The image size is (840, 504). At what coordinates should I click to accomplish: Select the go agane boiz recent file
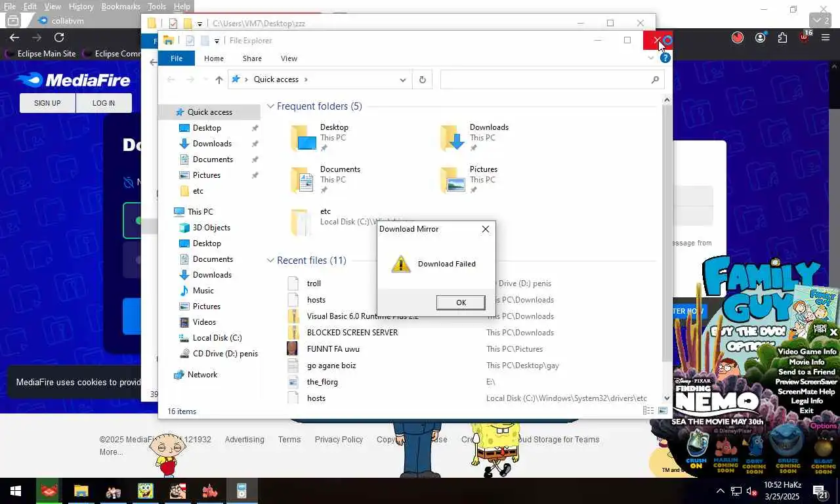[x=331, y=366]
